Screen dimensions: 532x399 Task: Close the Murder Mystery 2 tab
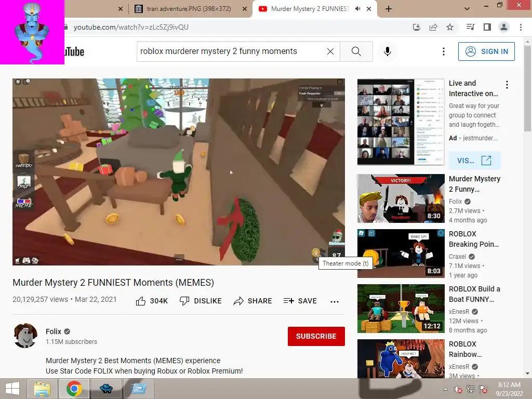[369, 9]
